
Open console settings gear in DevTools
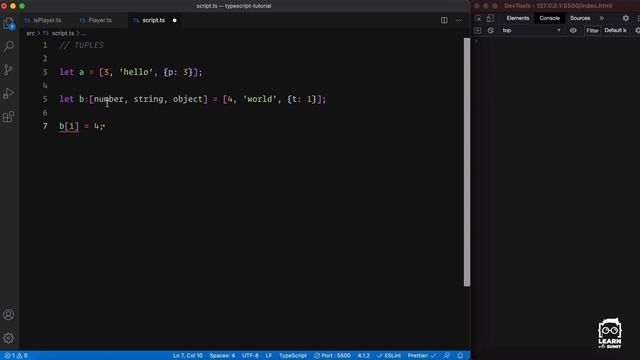(638, 31)
